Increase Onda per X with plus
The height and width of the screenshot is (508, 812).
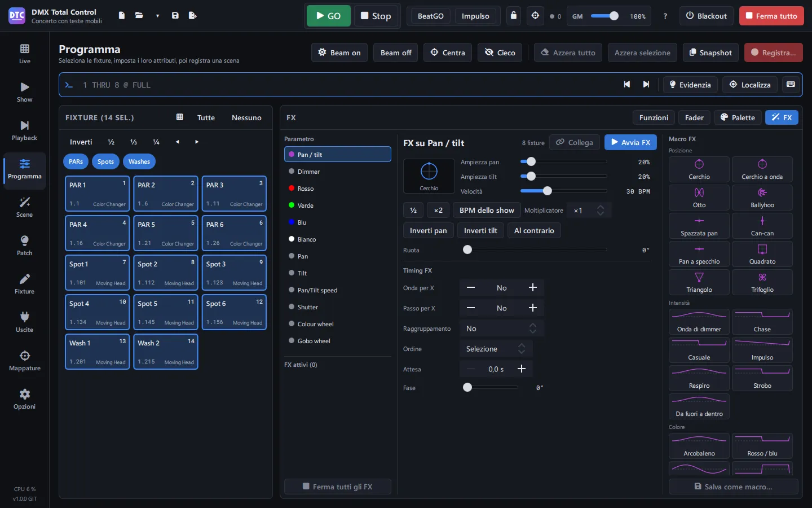(x=532, y=288)
